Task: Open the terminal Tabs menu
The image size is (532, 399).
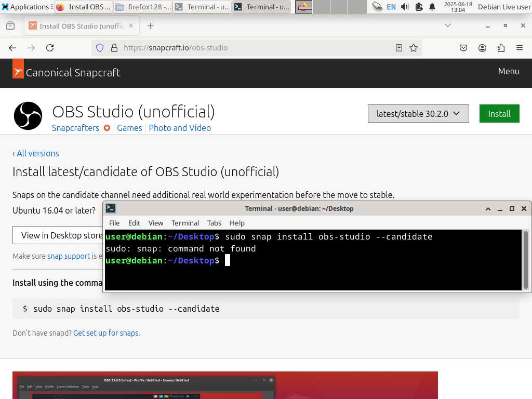Action: tap(214, 223)
